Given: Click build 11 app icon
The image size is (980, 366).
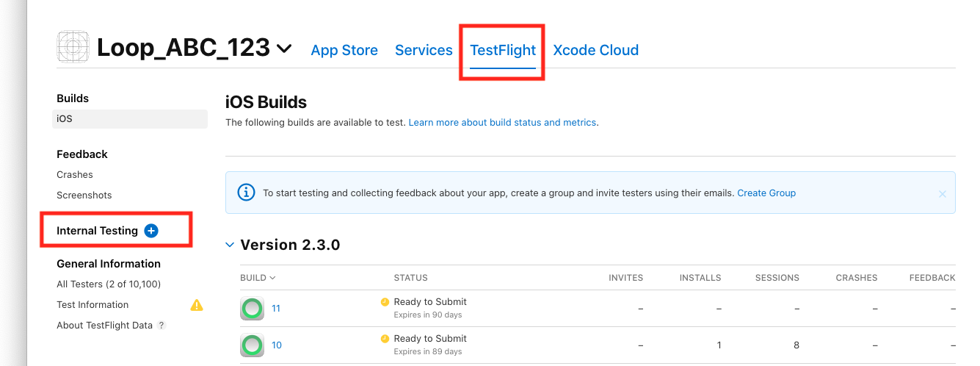Looking at the screenshot, I should tap(252, 309).
